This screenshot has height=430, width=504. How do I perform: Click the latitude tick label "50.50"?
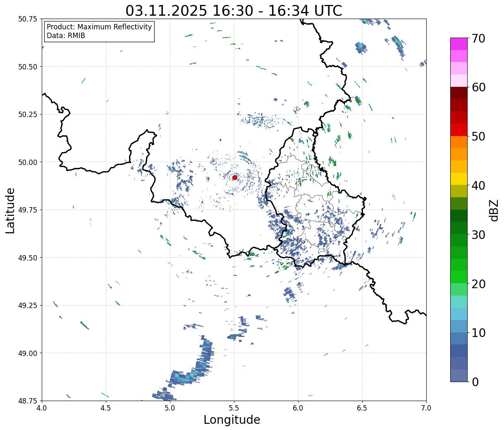[27, 67]
